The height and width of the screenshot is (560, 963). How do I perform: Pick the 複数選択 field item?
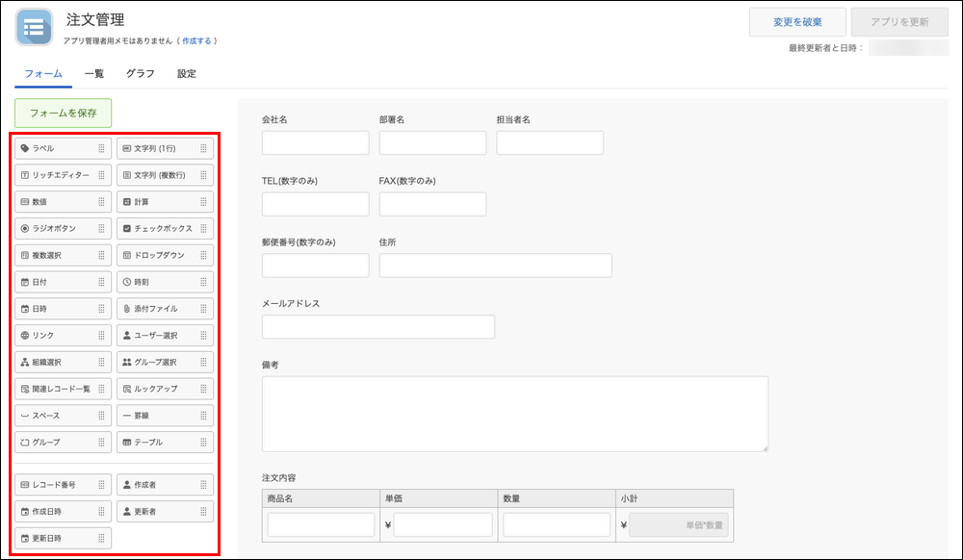64,255
